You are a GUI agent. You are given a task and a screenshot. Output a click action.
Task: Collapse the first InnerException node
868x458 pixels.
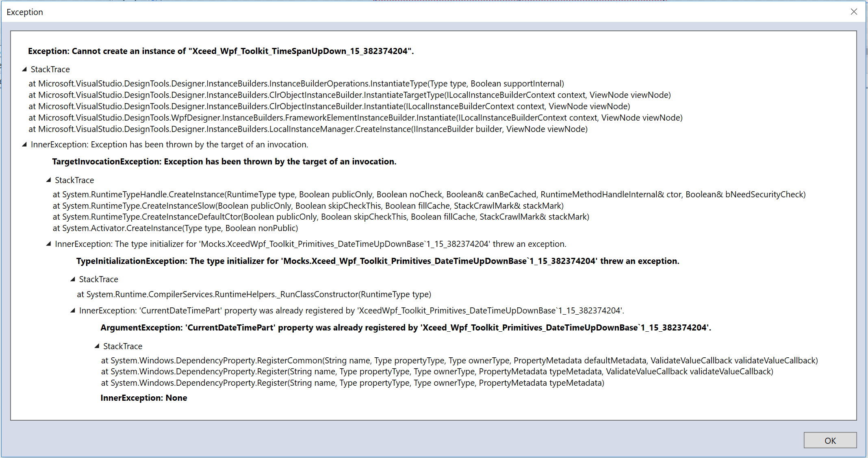click(24, 144)
